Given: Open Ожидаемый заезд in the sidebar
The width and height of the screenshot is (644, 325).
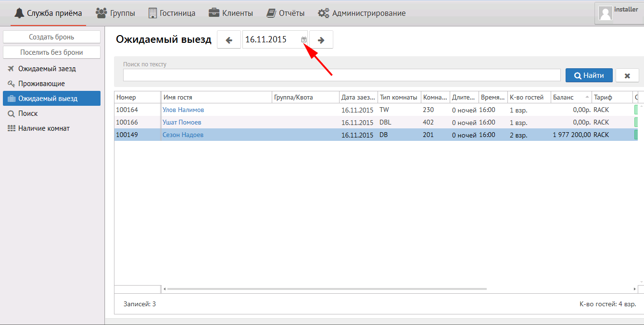Looking at the screenshot, I should 47,69.
